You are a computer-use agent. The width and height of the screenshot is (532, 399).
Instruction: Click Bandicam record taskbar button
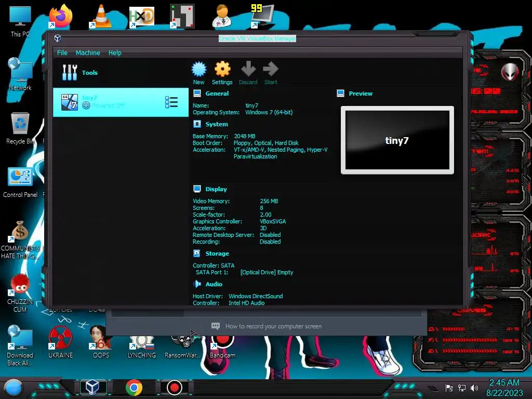pos(175,388)
